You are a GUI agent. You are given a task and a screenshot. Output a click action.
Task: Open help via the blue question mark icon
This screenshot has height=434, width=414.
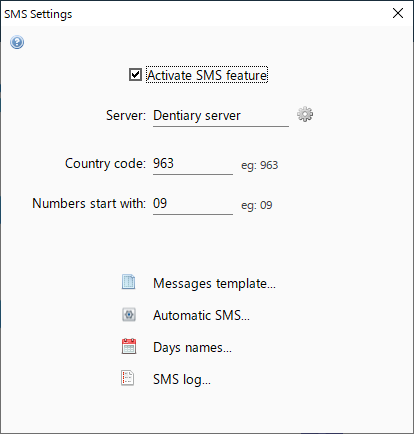tap(17, 42)
